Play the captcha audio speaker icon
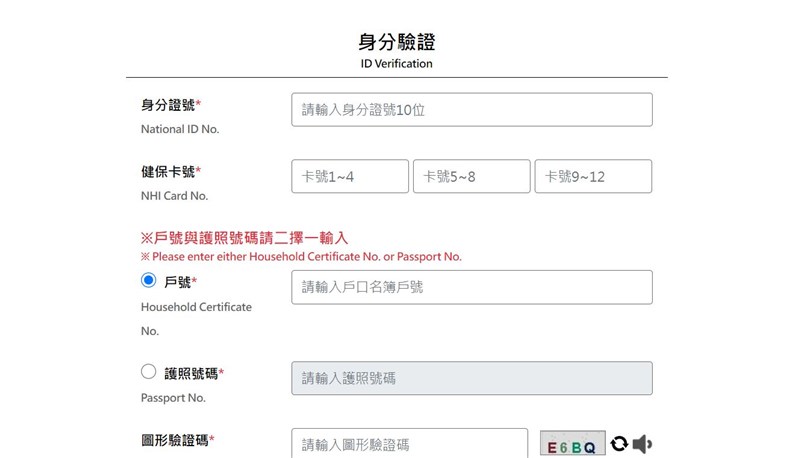The image size is (800, 458). tap(643, 444)
